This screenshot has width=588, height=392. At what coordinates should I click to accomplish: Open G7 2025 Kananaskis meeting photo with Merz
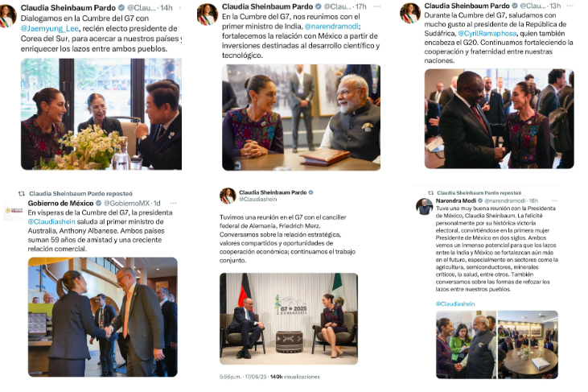point(289,319)
